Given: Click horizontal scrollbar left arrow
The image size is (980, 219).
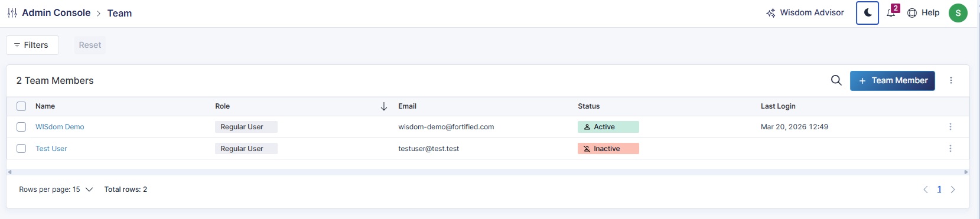Looking at the screenshot, I should pyautogui.click(x=9, y=172).
